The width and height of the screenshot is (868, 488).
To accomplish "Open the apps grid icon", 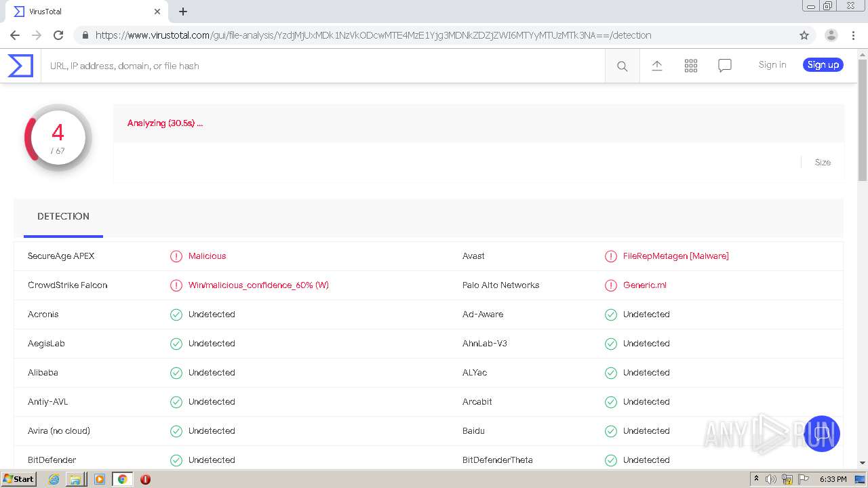I will [x=691, y=66].
